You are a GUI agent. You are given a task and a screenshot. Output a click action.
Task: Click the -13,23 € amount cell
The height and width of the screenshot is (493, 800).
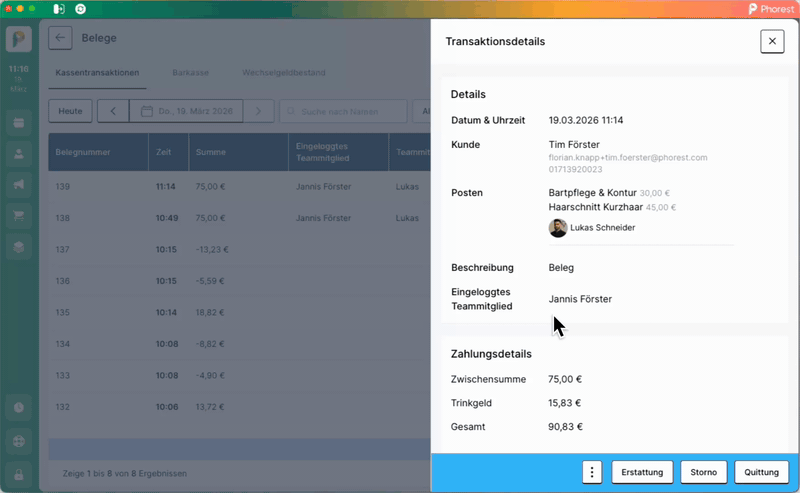click(212, 250)
